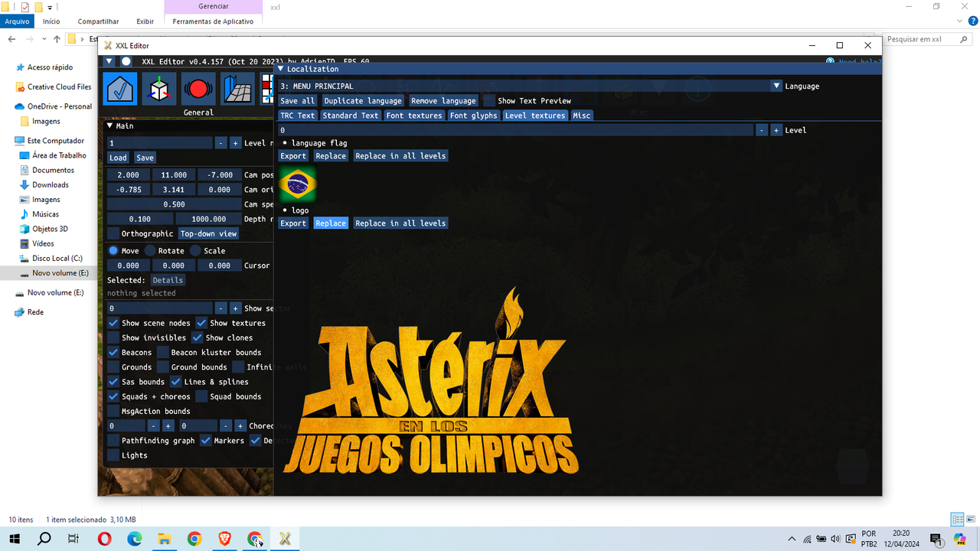Switch to the Standard Text tab
The width and height of the screenshot is (980, 551).
(x=350, y=116)
